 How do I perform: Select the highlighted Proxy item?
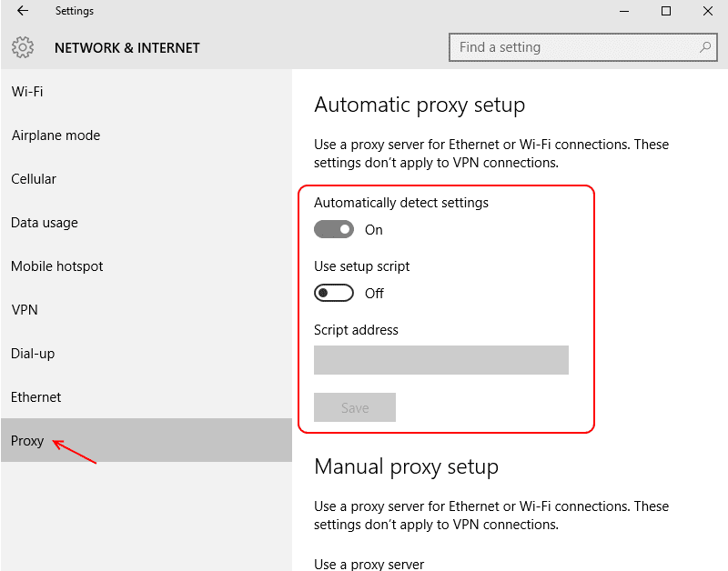(x=27, y=441)
